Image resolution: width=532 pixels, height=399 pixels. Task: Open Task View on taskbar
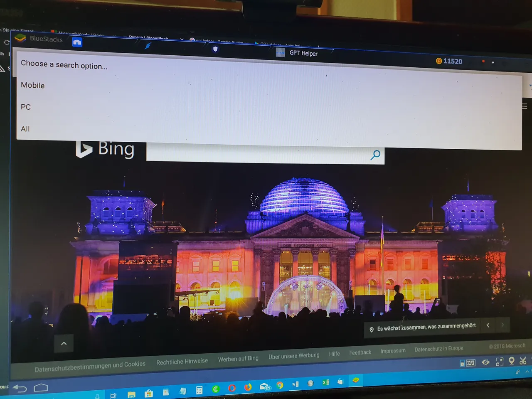point(113,395)
